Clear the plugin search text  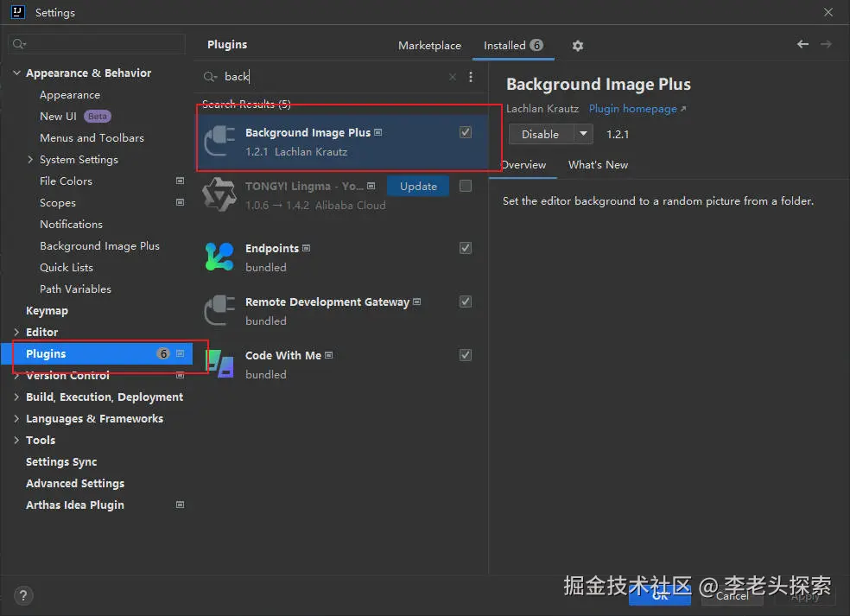[x=452, y=77]
